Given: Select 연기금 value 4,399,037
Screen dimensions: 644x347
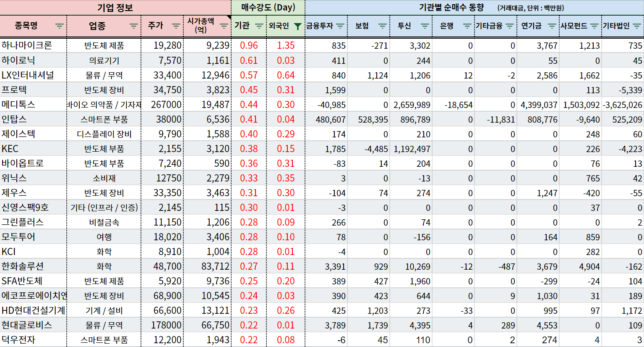Looking at the screenshot, I should point(538,105).
